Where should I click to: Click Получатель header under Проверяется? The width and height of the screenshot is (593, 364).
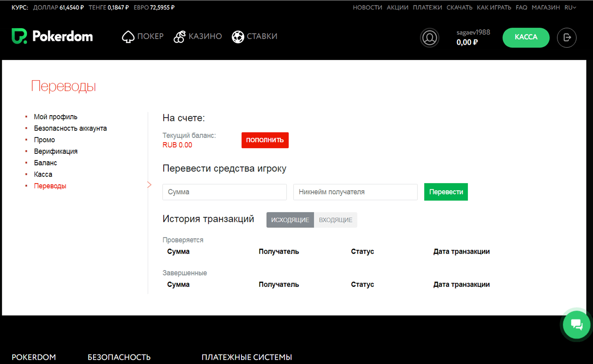coord(279,251)
